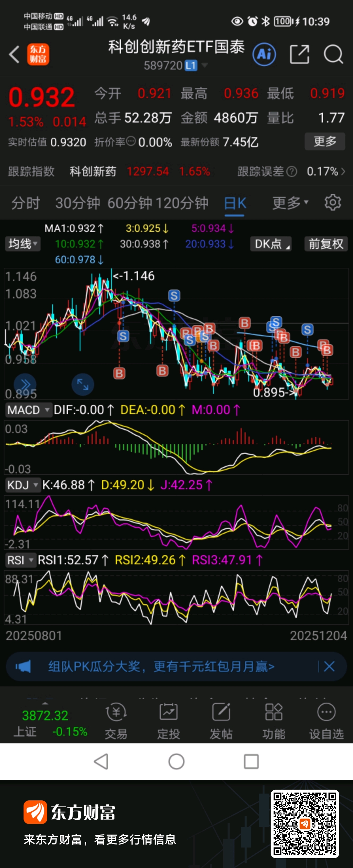Tap the 科创创新药ETF国泰 title
The height and width of the screenshot is (868, 353).
pos(176,46)
